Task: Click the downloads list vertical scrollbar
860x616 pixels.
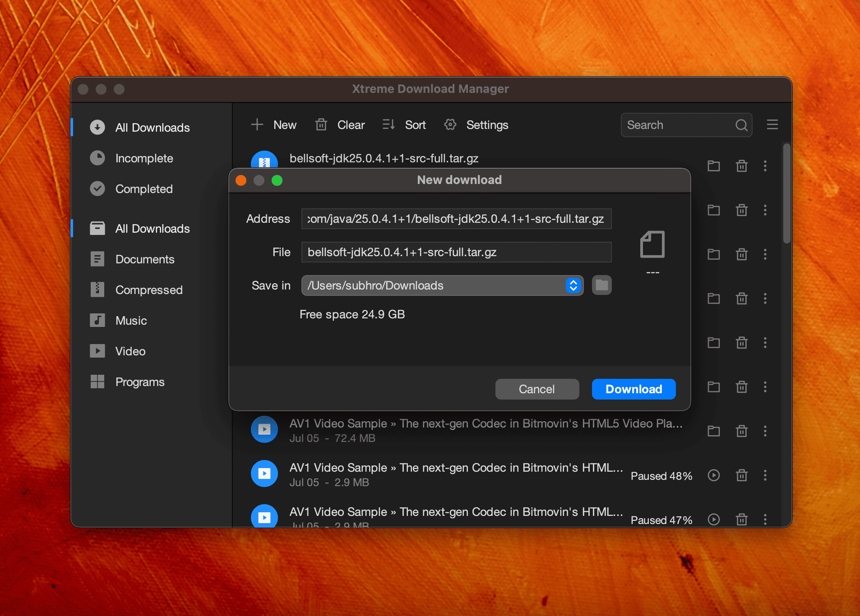Action: 786,194
